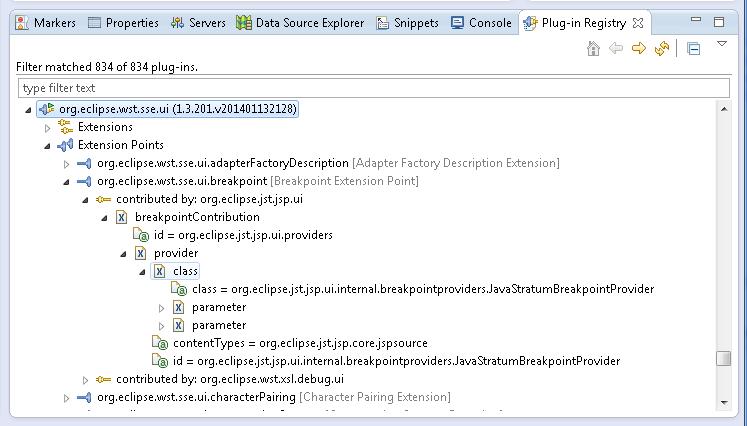The image size is (747, 426).
Task: Close the Plug-in Registry tab
Action: tap(638, 23)
